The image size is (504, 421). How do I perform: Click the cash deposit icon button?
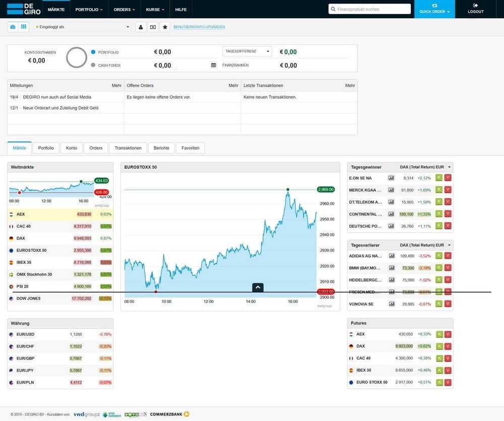(153, 27)
